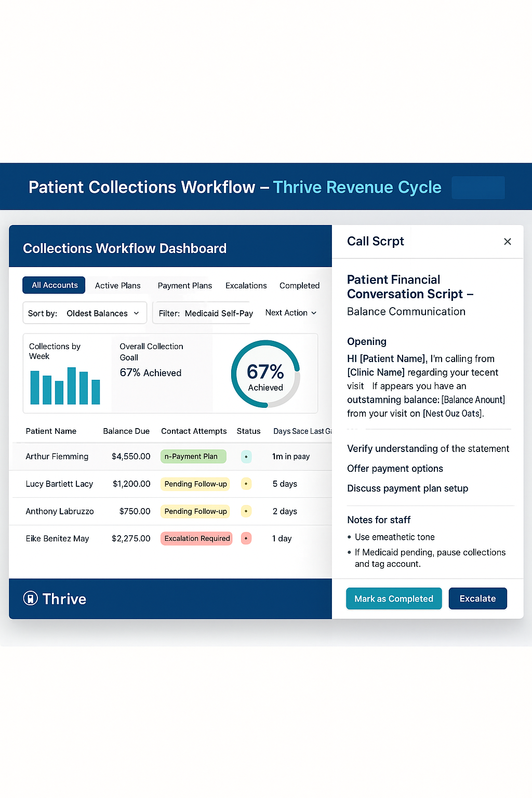This screenshot has width=532, height=798.
Task: Click the 1 day cell
Action: [x=282, y=539]
